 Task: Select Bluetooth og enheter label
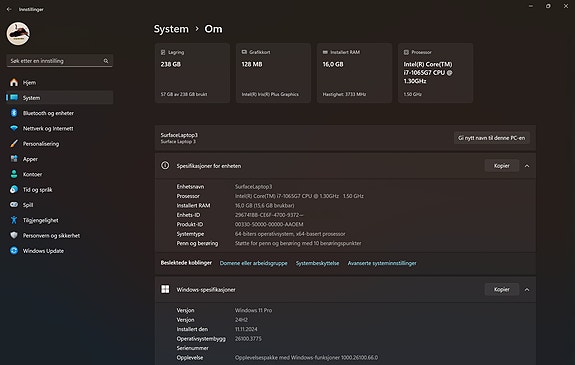pyautogui.click(x=48, y=113)
